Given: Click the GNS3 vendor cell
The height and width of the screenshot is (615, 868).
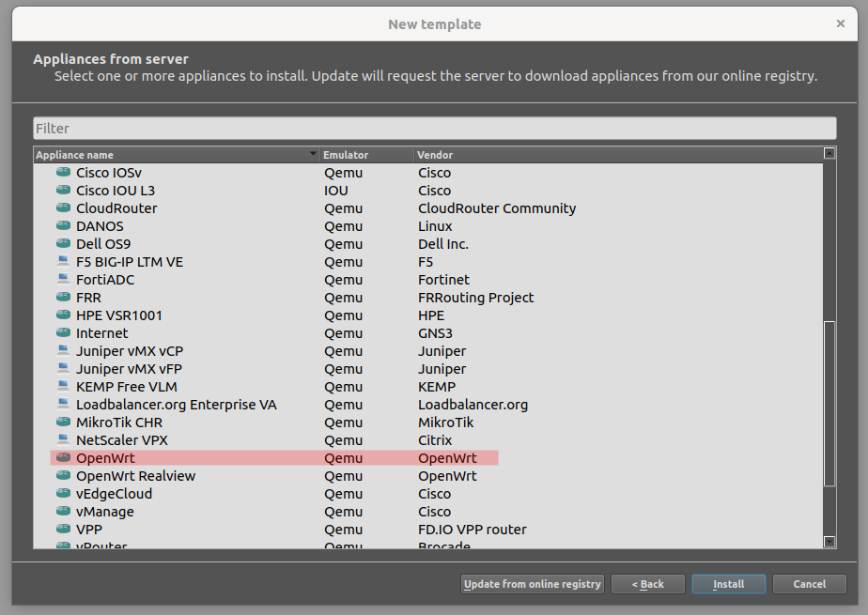Looking at the screenshot, I should (435, 333).
